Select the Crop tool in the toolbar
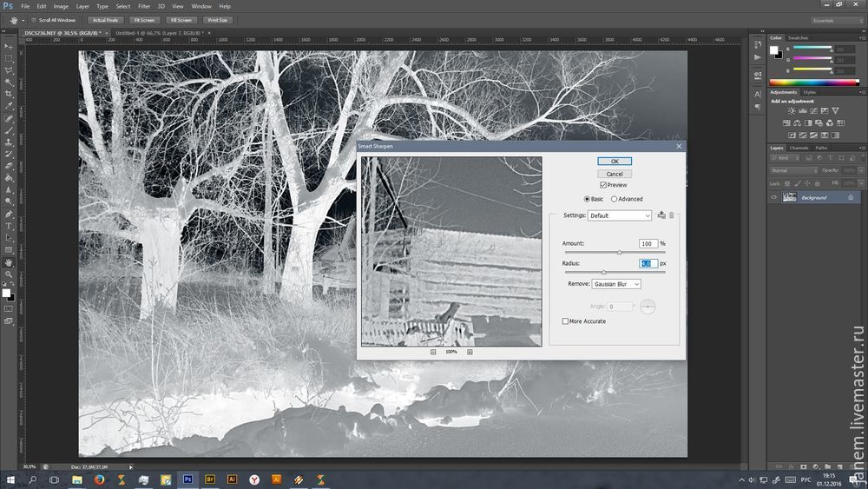Screen dimensions: 868x489 [x=9, y=94]
